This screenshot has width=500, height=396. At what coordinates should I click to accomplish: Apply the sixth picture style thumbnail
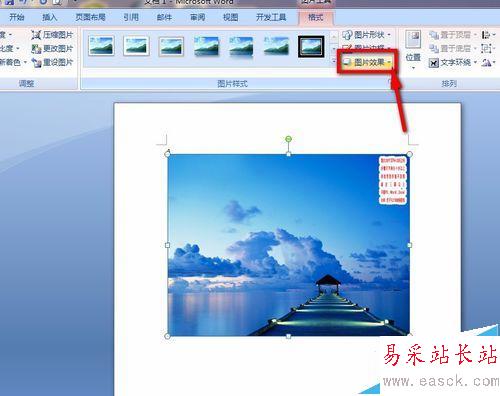coord(276,46)
